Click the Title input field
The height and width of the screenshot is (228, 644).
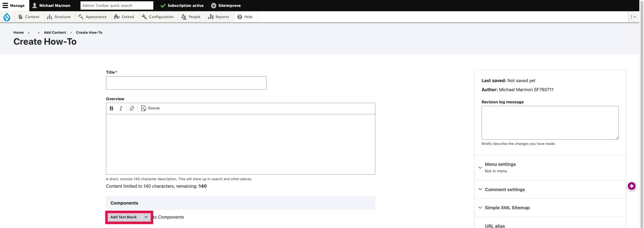186,83
